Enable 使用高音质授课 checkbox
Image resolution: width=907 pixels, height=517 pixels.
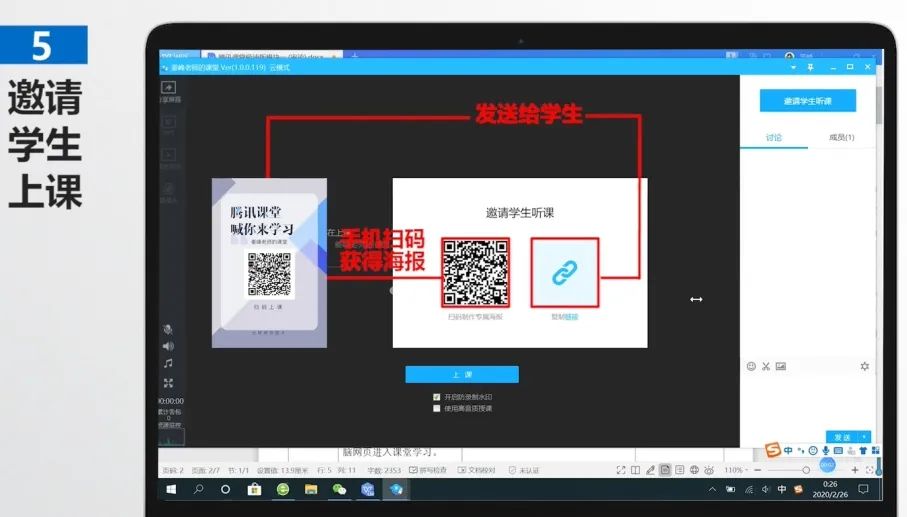(x=437, y=408)
